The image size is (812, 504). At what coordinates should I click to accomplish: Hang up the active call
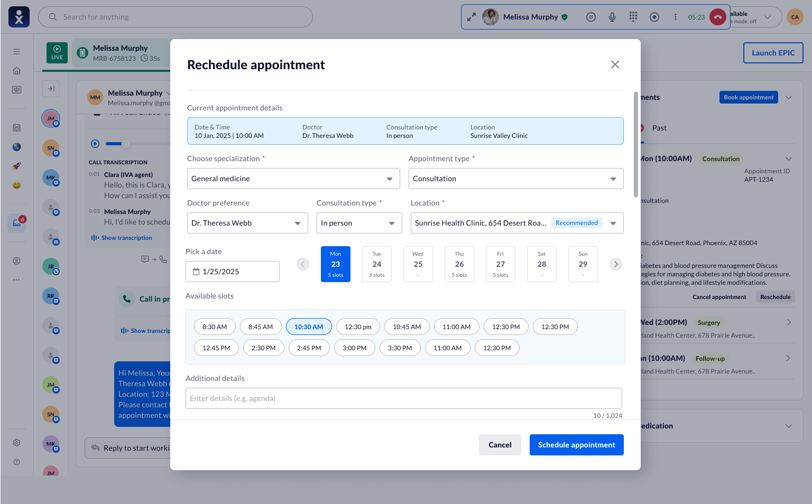click(717, 17)
